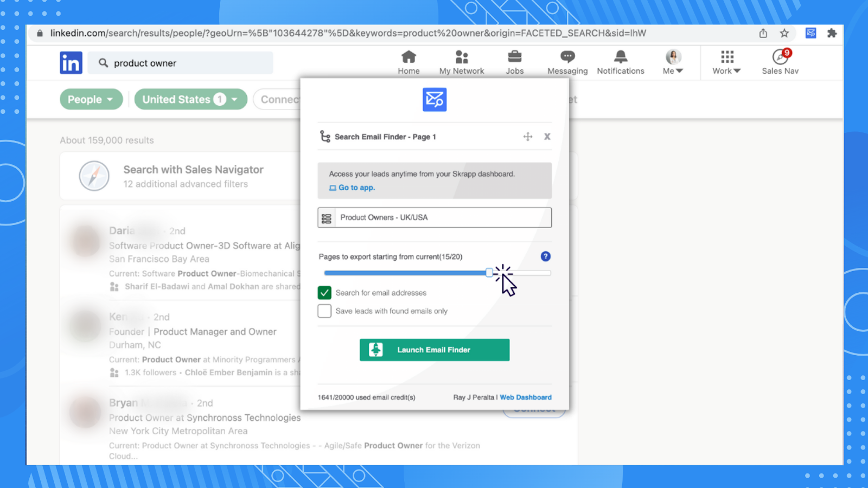Click the move handle icon in Skrapp popup
Image resolution: width=868 pixels, height=488 pixels.
coord(527,137)
